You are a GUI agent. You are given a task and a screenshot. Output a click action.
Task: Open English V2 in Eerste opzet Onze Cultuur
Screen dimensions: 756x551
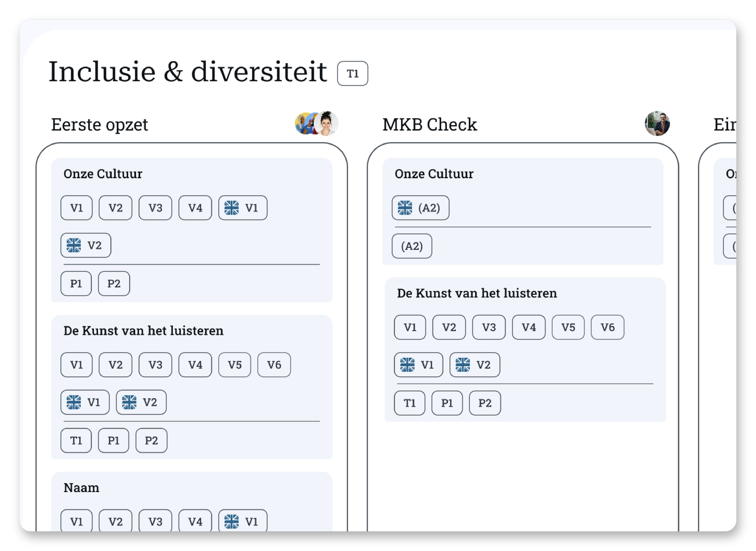(86, 245)
